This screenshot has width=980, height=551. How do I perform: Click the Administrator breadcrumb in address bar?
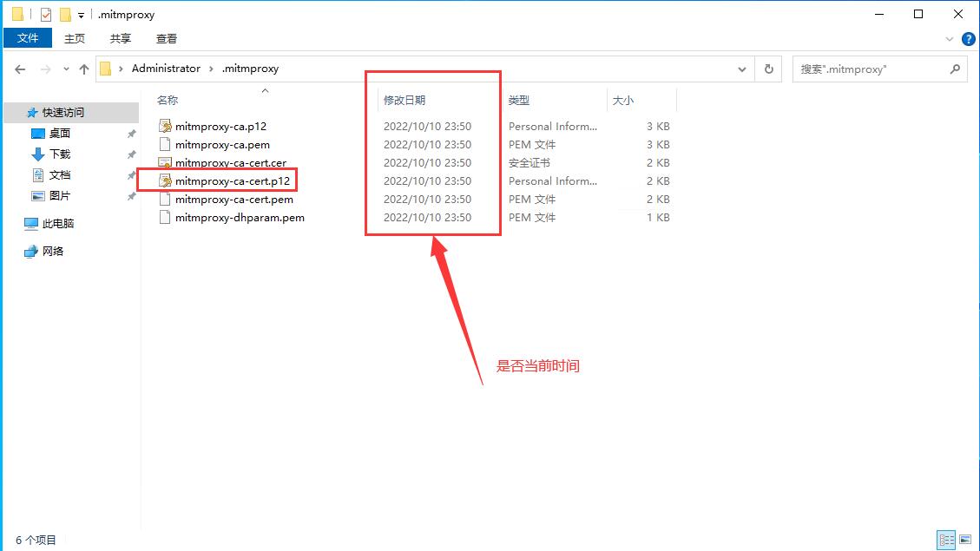coord(167,69)
